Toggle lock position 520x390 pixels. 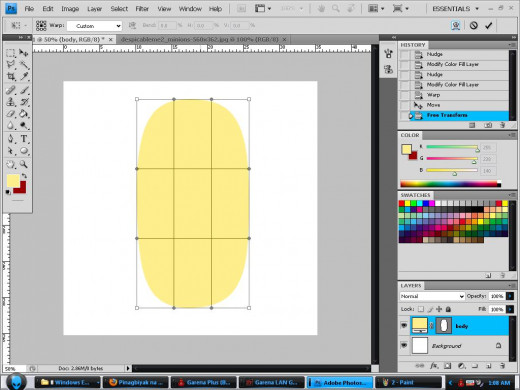[x=439, y=309]
